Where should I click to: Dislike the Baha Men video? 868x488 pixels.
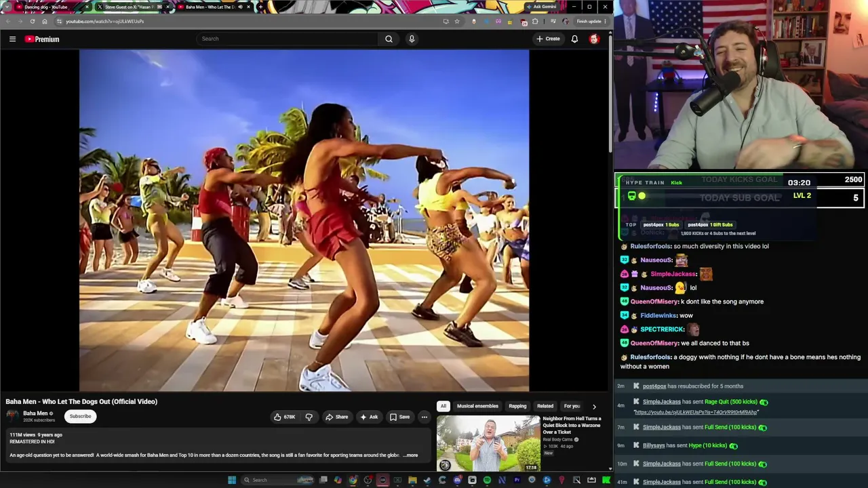coord(309,417)
